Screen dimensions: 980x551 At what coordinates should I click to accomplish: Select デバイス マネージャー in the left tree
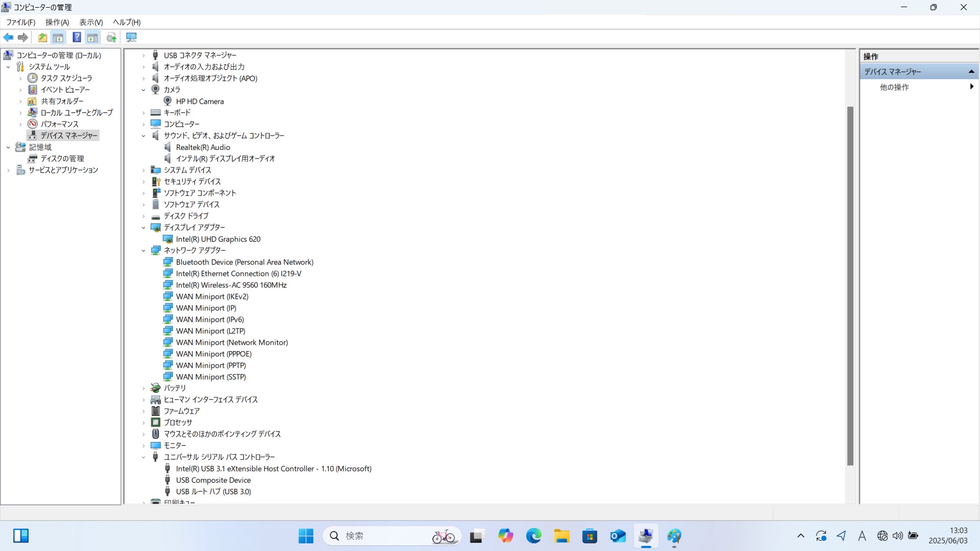(68, 135)
